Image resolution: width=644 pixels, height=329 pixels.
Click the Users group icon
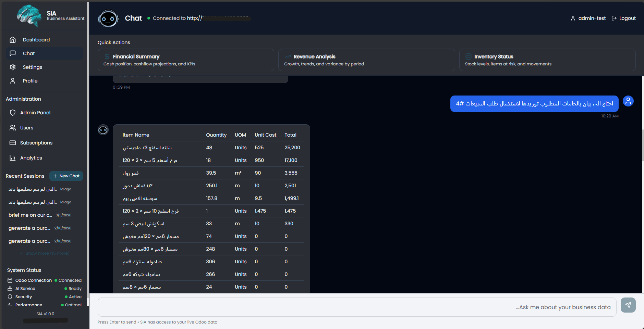tap(13, 128)
